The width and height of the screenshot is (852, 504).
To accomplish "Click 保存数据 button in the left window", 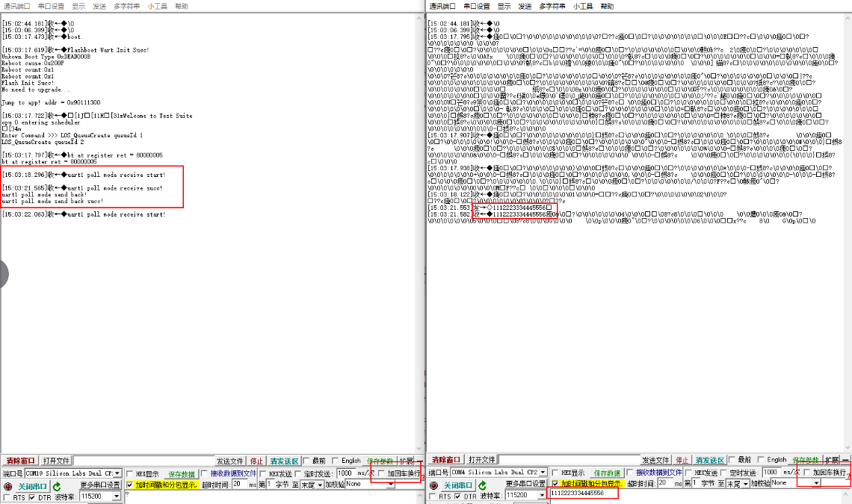I will pos(181,473).
